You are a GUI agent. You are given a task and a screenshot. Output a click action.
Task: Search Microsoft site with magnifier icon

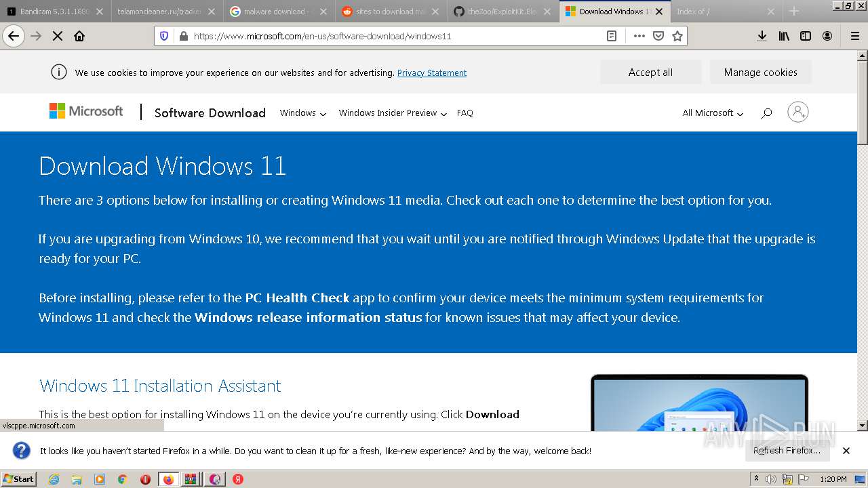coord(766,113)
